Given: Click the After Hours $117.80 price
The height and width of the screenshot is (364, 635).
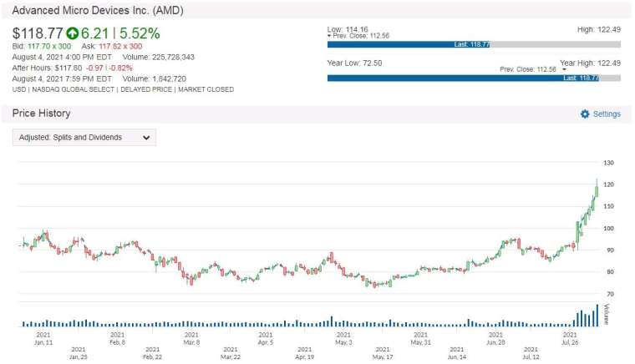Looking at the screenshot, I should click(x=68, y=68).
